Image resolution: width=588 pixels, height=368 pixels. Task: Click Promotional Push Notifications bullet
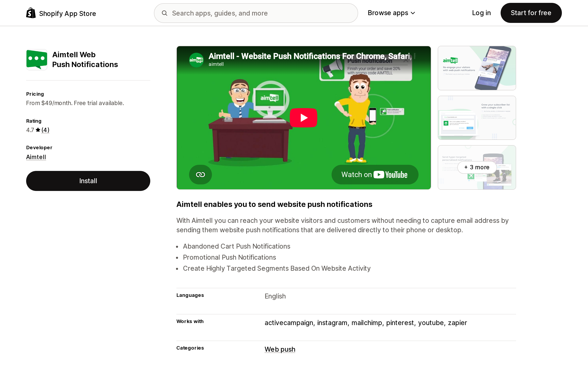(x=229, y=257)
